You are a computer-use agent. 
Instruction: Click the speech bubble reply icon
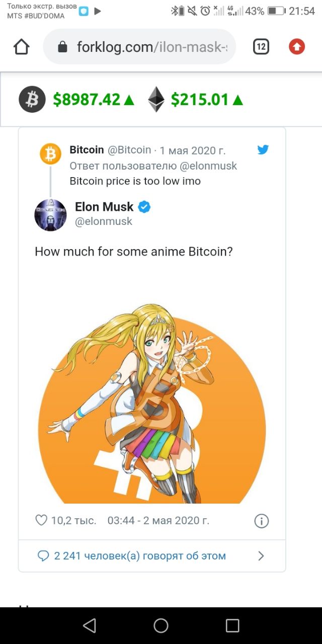44,556
